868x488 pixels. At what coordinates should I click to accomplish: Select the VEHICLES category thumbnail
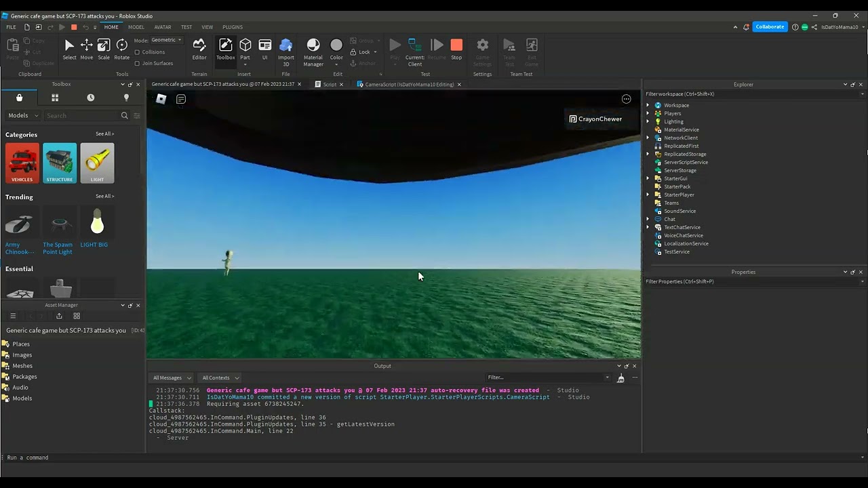22,163
